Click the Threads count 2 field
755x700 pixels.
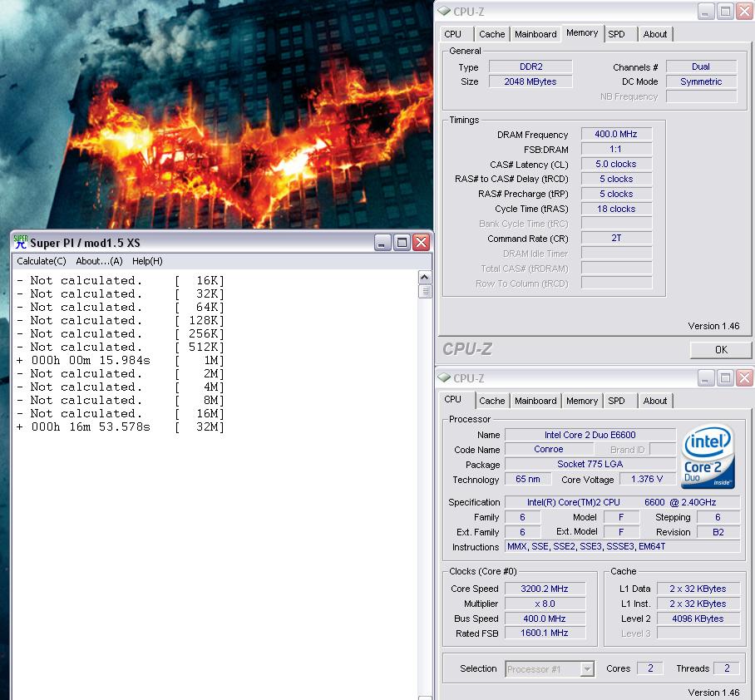coord(727,668)
